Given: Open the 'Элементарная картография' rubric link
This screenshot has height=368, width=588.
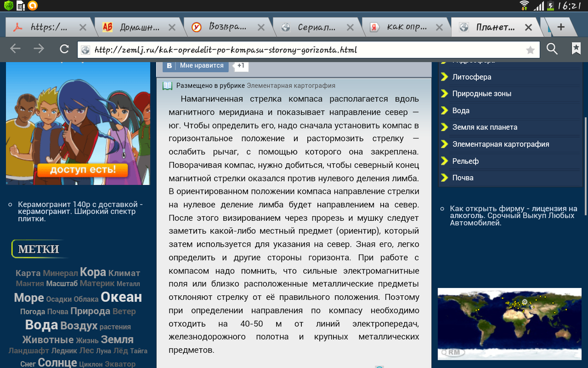Looking at the screenshot, I should click(x=291, y=85).
